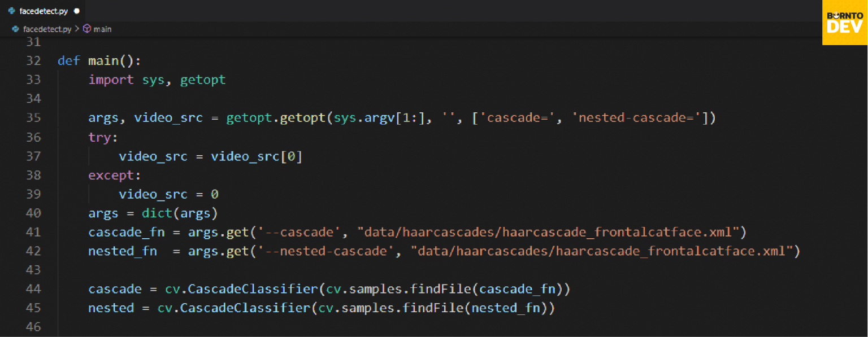Screen dimensions: 868x337
Task: Click the import keyword on line 33
Action: pos(111,80)
